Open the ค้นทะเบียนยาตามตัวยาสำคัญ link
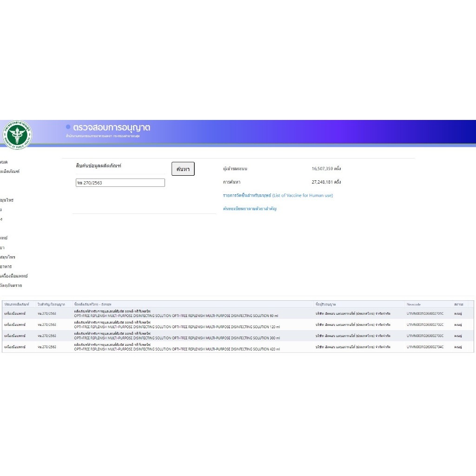 (x=250, y=209)
